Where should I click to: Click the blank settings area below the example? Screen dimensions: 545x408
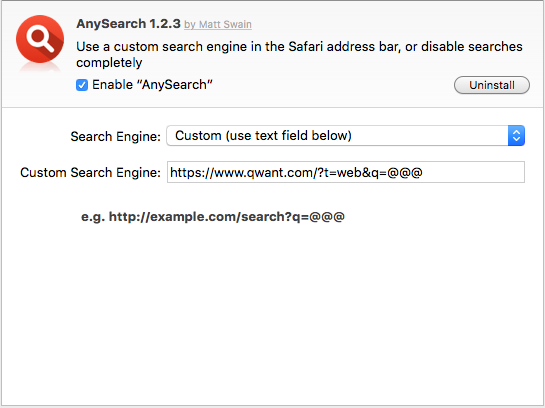[272, 313]
